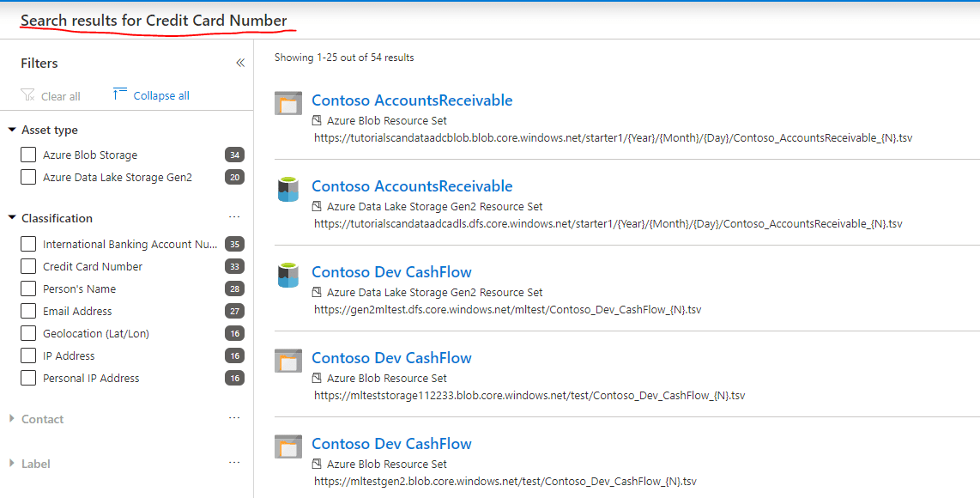Image resolution: width=980 pixels, height=498 pixels.
Task: Click count badge 28 for Person's Name
Action: pyautogui.click(x=234, y=288)
